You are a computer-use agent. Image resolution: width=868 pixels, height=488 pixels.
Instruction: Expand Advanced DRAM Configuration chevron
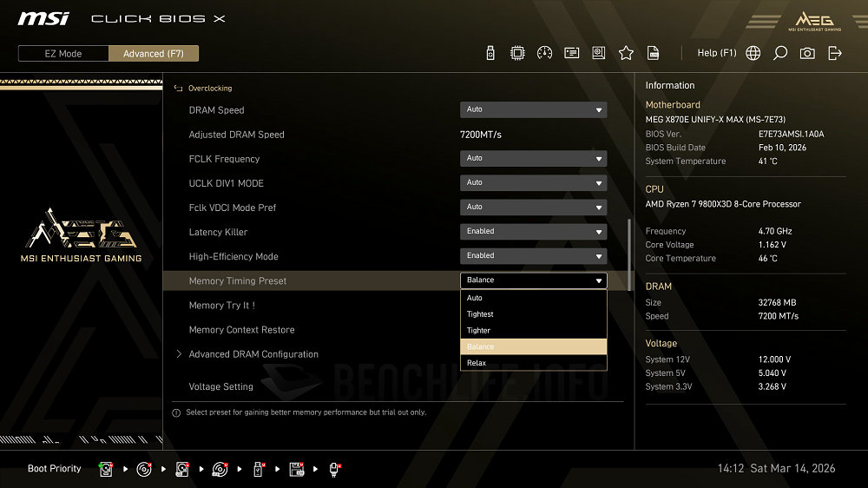(x=179, y=354)
